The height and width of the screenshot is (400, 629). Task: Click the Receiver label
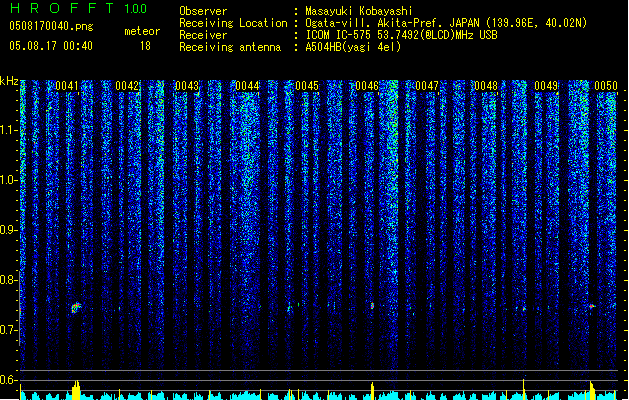[203, 35]
